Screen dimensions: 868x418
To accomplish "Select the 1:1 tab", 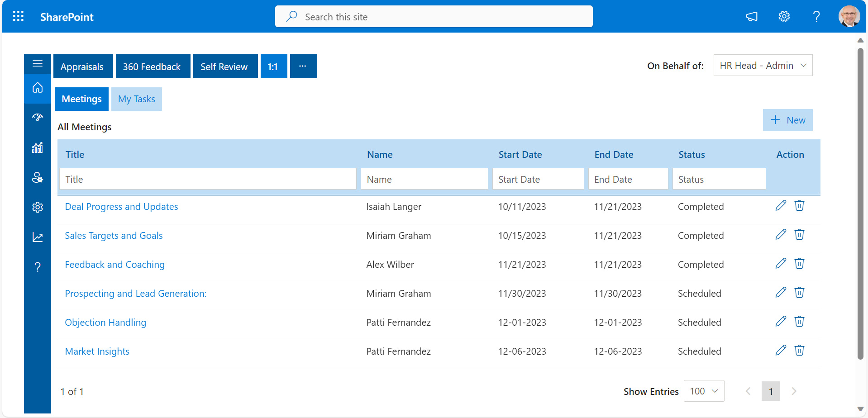I will [273, 66].
